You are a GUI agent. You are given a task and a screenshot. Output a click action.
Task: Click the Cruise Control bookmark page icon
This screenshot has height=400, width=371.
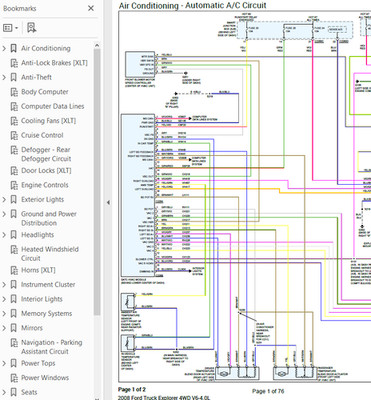click(x=14, y=136)
